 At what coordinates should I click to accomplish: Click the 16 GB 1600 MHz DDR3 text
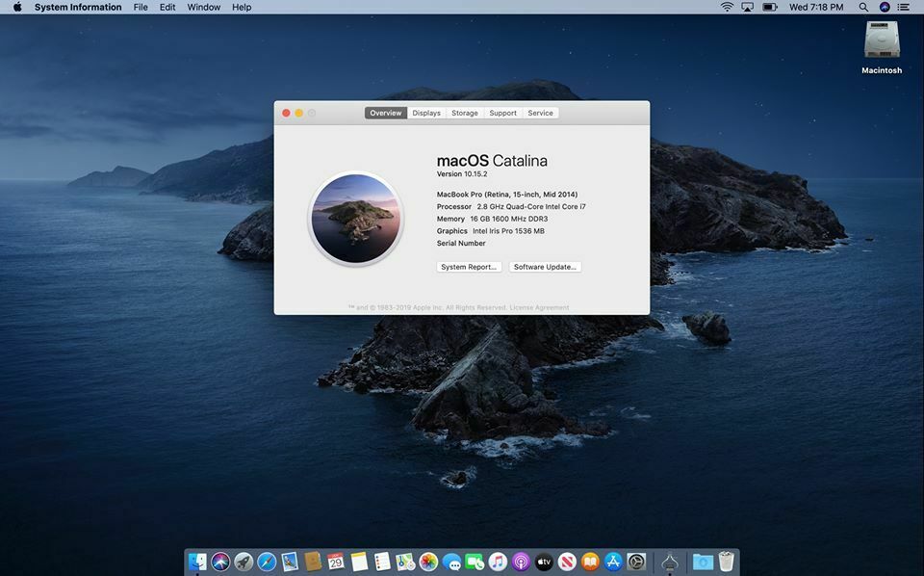tap(508, 219)
